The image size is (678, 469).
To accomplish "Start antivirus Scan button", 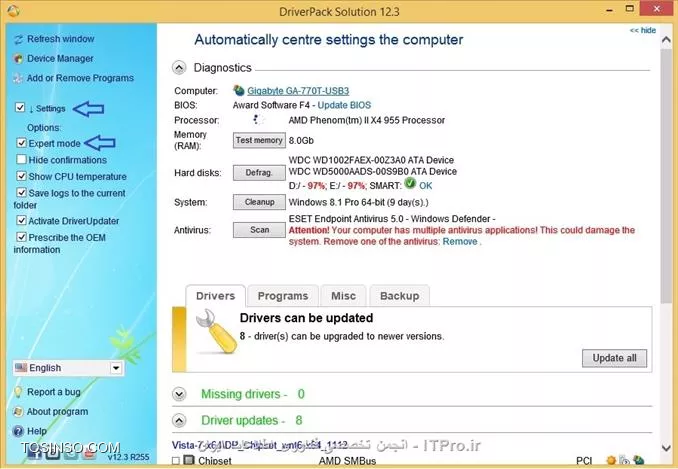I will [x=259, y=230].
